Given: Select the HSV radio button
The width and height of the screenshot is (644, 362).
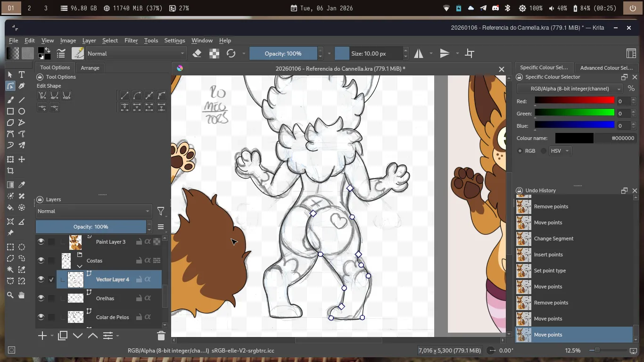Looking at the screenshot, I should [544, 151].
